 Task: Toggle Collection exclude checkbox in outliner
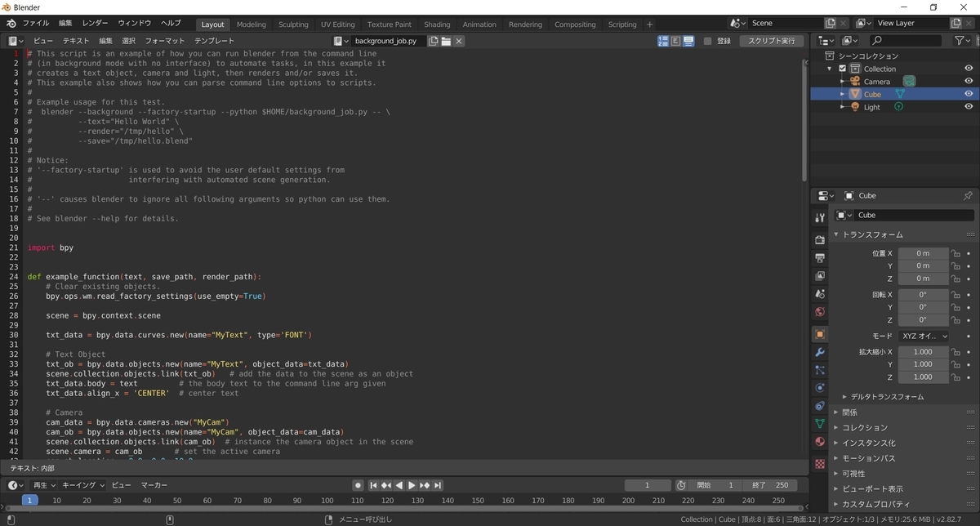(x=843, y=69)
